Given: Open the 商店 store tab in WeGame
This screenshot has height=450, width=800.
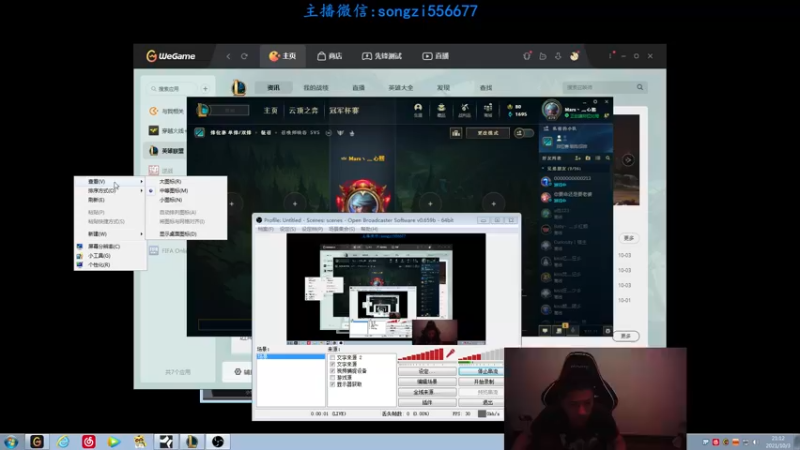Looking at the screenshot, I should click(x=330, y=56).
